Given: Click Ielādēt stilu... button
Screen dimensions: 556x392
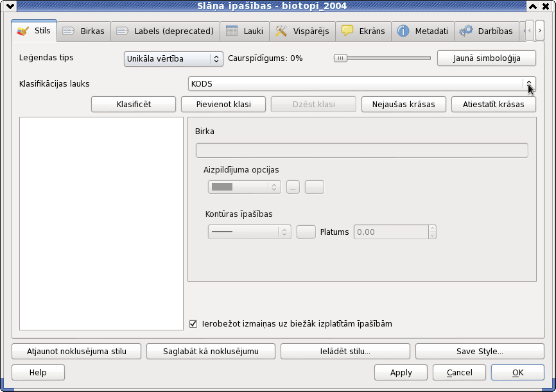Looking at the screenshot, I should point(345,351).
